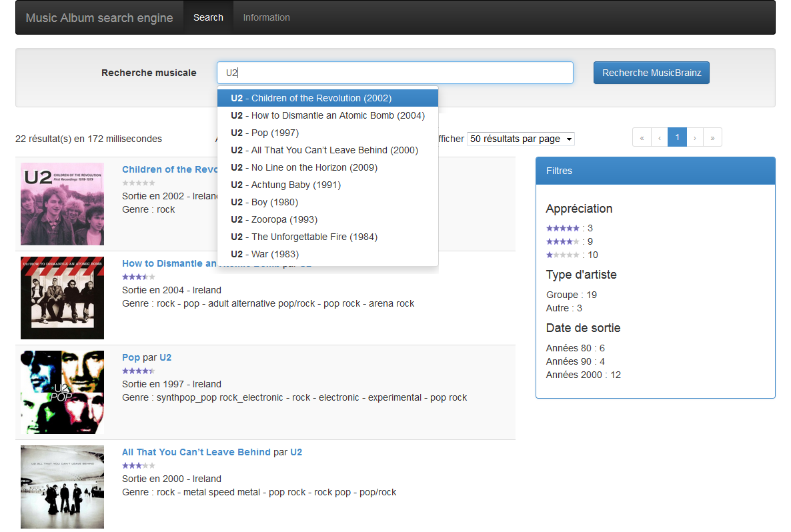This screenshot has width=791, height=532.
Task: Go to the last page using » pagination icon
Action: point(712,137)
